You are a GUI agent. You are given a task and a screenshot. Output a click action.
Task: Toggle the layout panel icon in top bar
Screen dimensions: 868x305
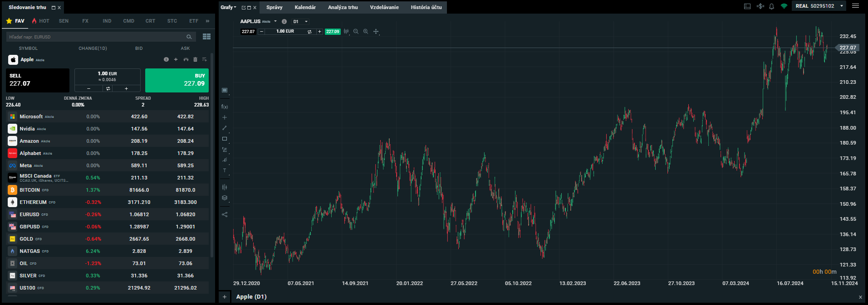tap(747, 6)
